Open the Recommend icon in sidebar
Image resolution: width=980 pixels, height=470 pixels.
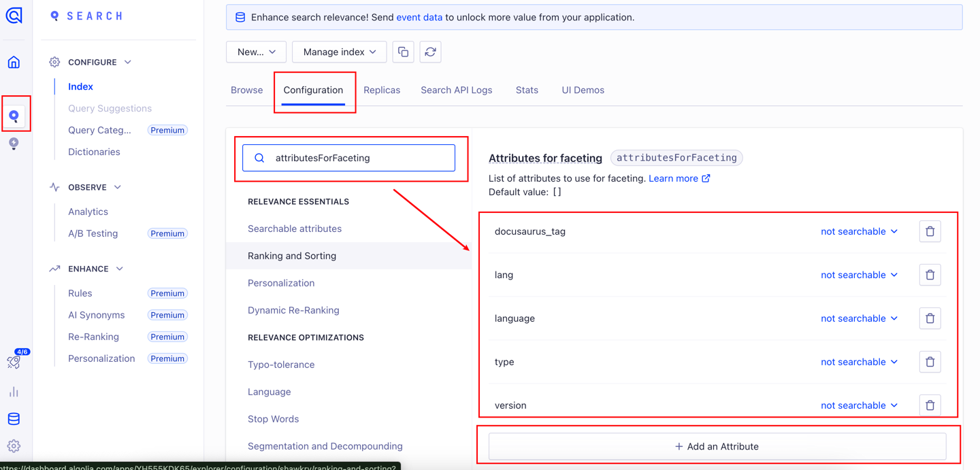click(14, 144)
